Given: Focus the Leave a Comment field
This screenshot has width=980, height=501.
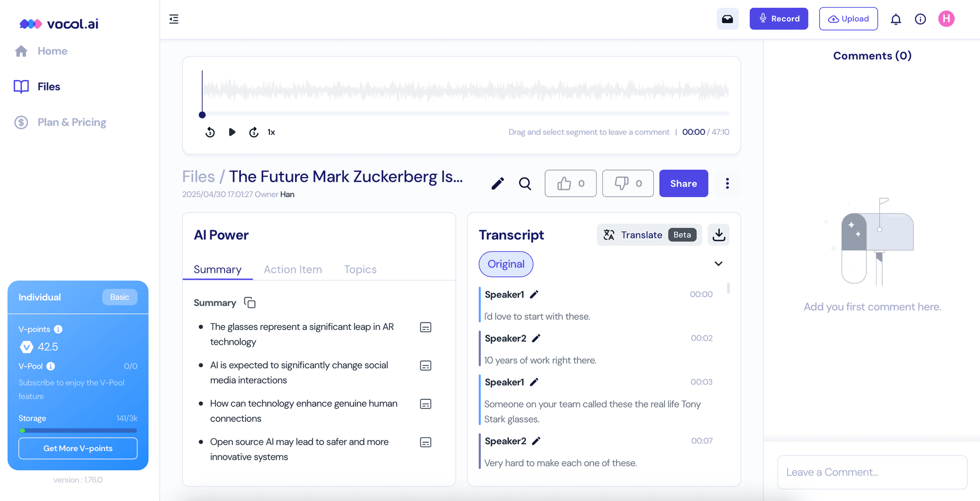Looking at the screenshot, I should pyautogui.click(x=872, y=472).
